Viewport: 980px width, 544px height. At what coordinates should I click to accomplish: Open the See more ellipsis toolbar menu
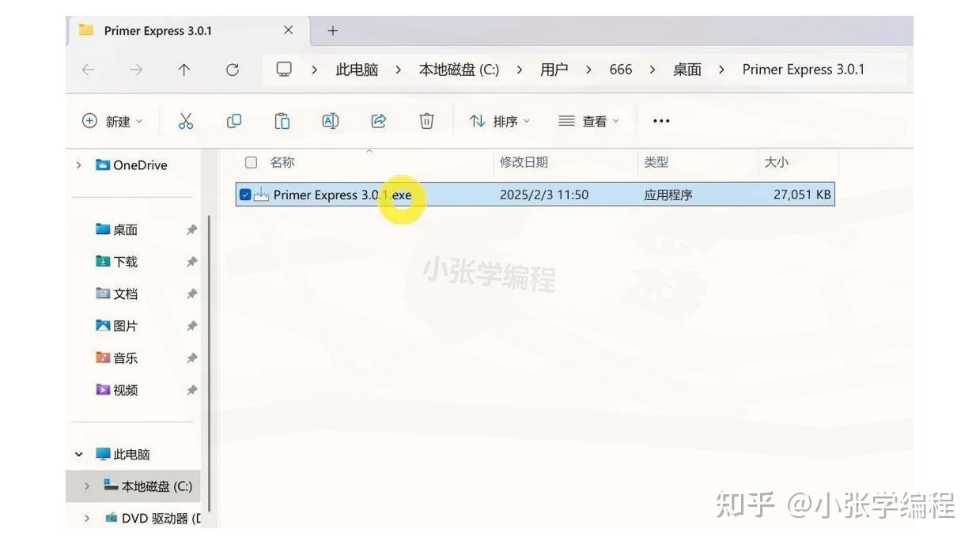[660, 120]
